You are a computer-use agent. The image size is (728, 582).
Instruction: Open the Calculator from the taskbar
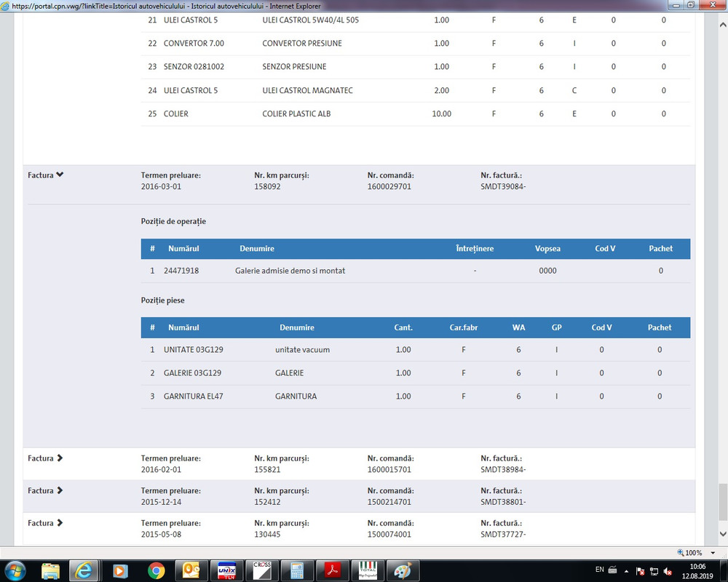coord(297,570)
